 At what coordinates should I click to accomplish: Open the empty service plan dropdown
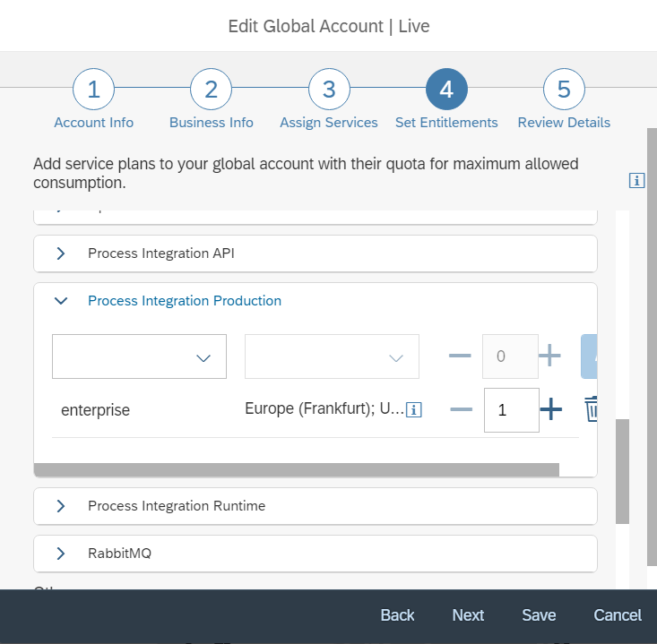tap(139, 356)
